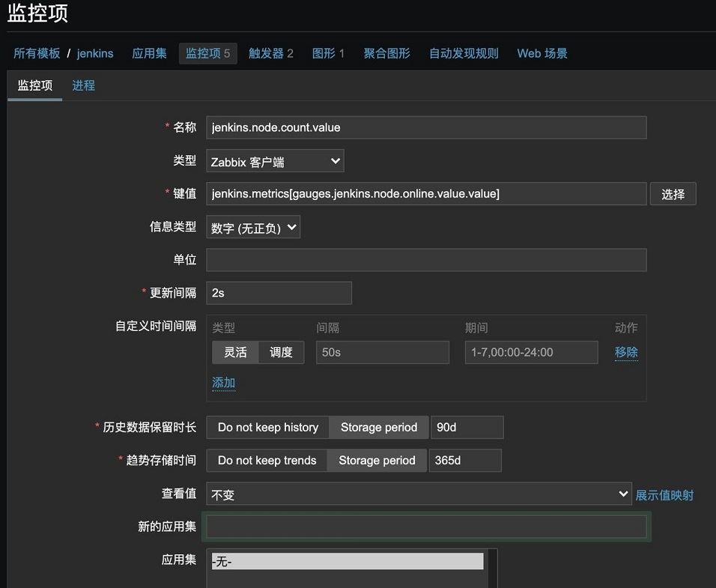Choose Do not keep history option
The height and width of the screenshot is (588, 716).
(267, 427)
